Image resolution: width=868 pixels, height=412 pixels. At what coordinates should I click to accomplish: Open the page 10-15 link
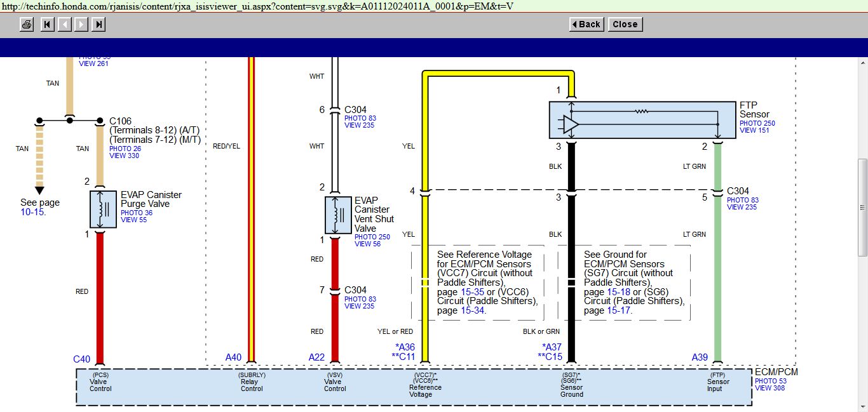tap(32, 212)
